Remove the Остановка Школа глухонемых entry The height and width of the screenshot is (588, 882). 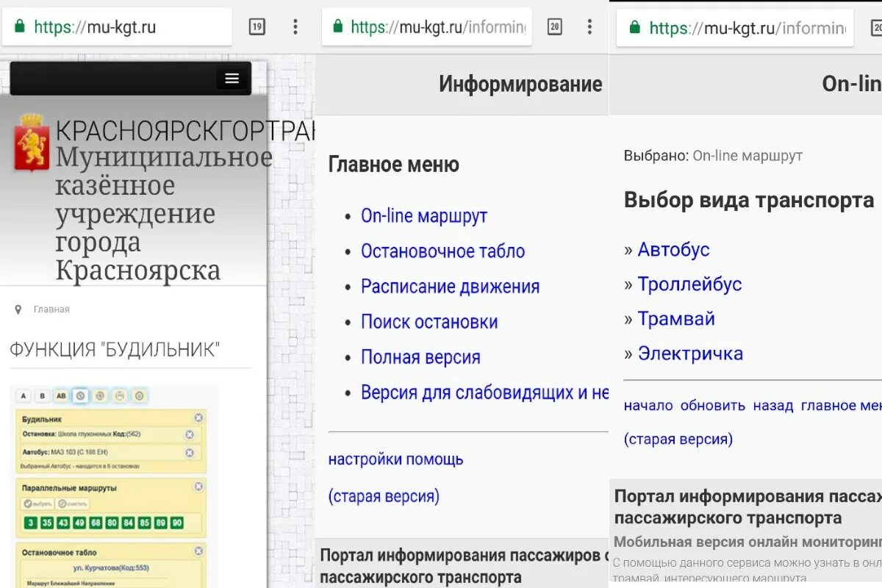(x=190, y=435)
